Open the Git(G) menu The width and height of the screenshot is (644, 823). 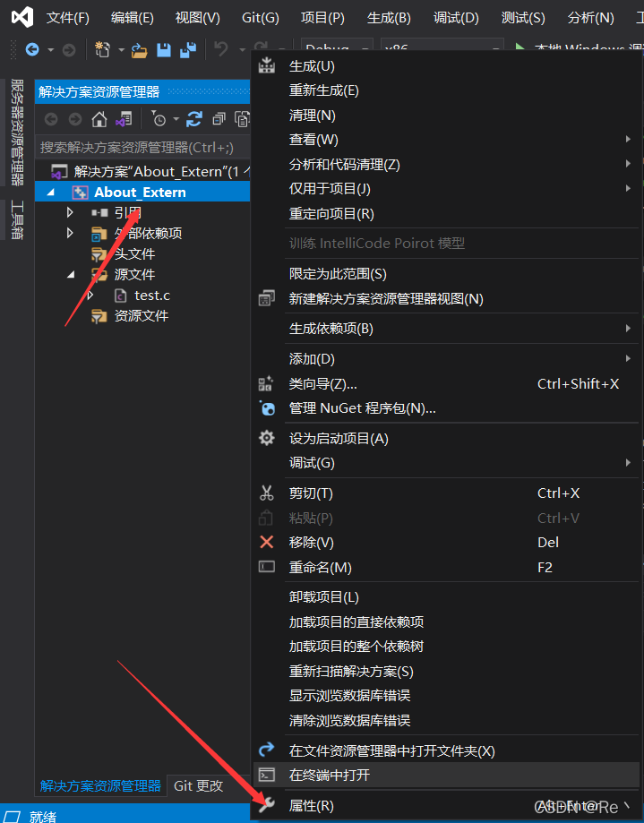pos(261,18)
